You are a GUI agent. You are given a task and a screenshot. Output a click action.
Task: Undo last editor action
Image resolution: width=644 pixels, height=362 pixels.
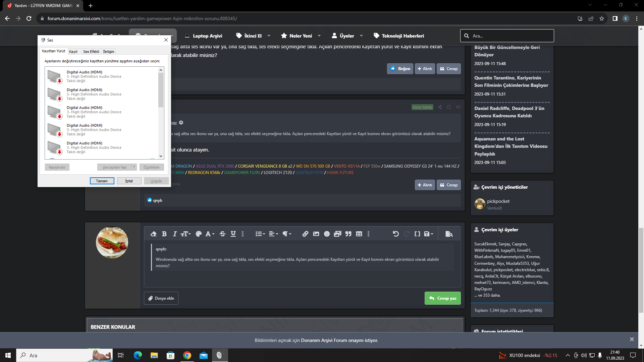396,234
